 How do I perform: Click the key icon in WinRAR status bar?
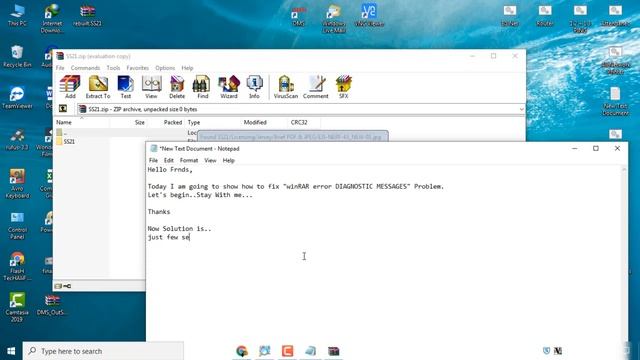pos(68,286)
